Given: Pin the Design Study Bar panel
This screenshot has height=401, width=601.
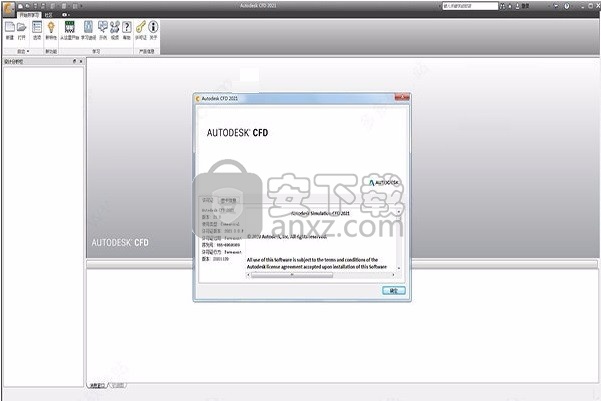Looking at the screenshot, I should [x=74, y=61].
